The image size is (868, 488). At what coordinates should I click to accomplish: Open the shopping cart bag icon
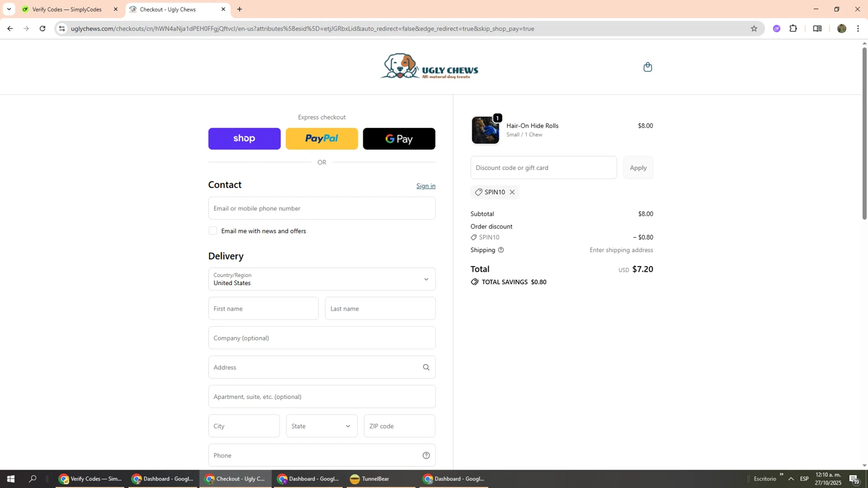(x=648, y=67)
